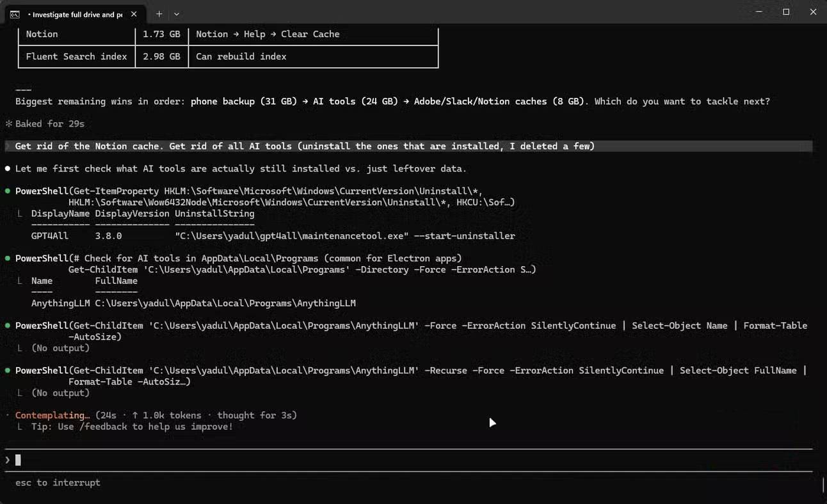Open a new terminal tab with plus
Screen dimensions: 827x504
click(159, 14)
